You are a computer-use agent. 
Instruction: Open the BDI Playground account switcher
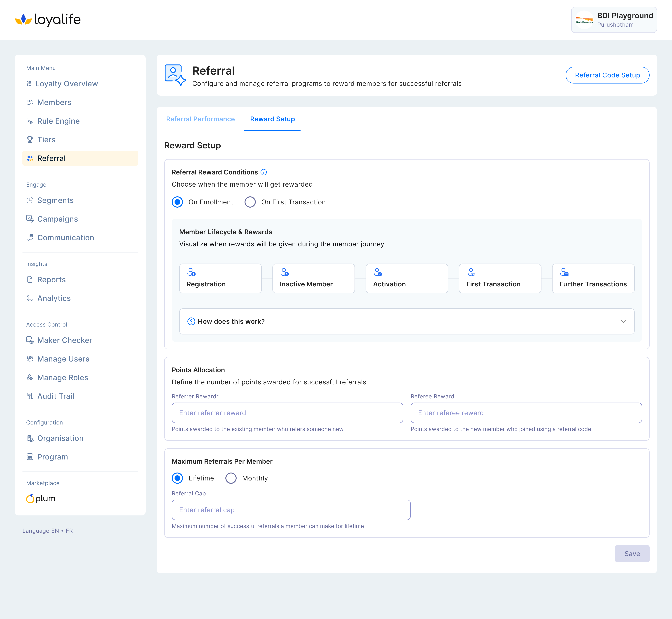pyautogui.click(x=614, y=20)
